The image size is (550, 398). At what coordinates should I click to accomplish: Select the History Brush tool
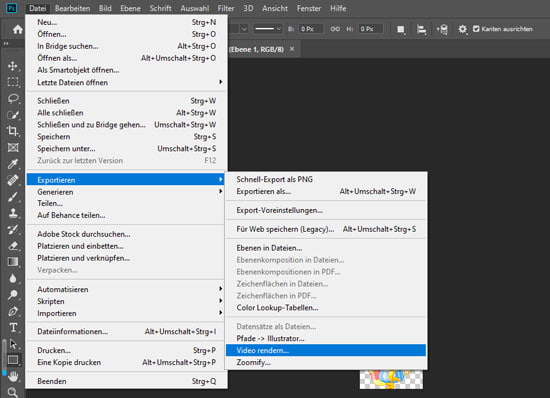point(13,229)
